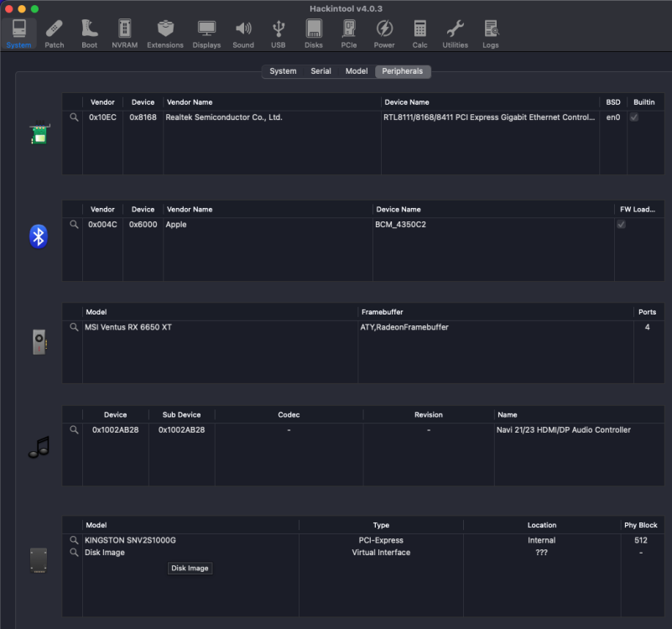Click magnifier icon for Apple Bluetooth row
672x629 pixels.
click(74, 224)
